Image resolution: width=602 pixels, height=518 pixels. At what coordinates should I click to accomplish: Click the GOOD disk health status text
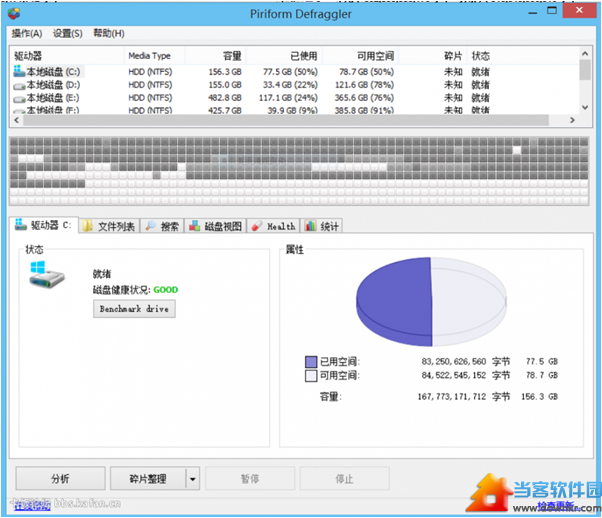(x=165, y=290)
